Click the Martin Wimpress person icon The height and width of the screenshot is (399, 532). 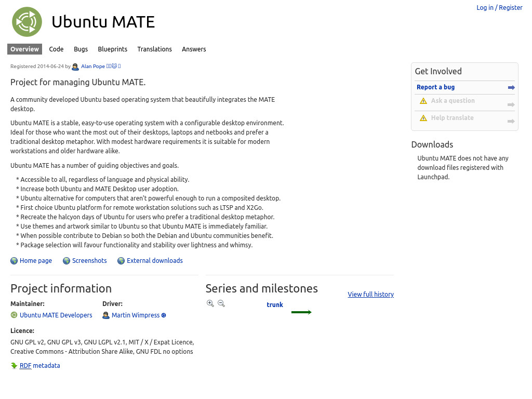(x=106, y=315)
